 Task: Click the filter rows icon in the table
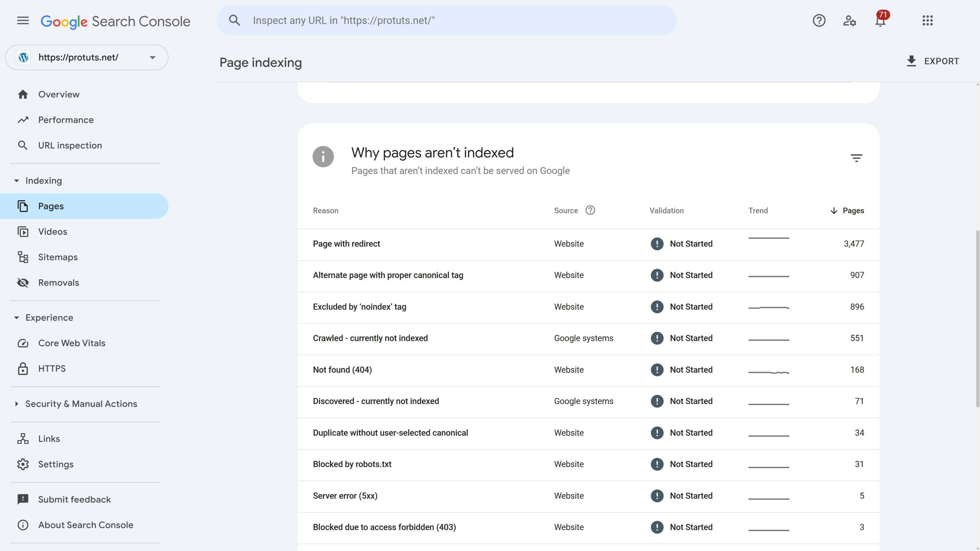click(856, 158)
